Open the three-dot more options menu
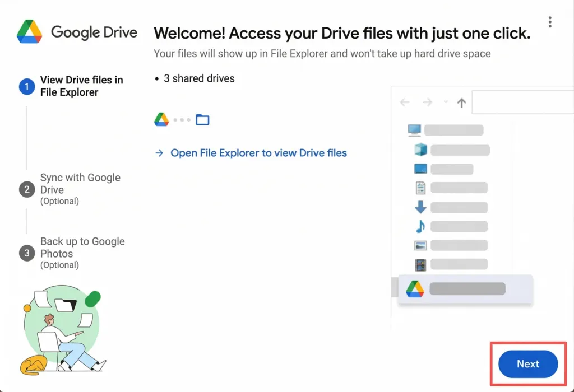The image size is (574, 392). point(550,22)
